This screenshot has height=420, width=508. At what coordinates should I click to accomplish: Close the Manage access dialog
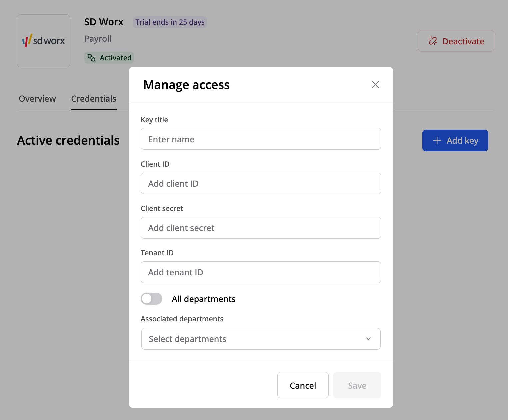(375, 85)
